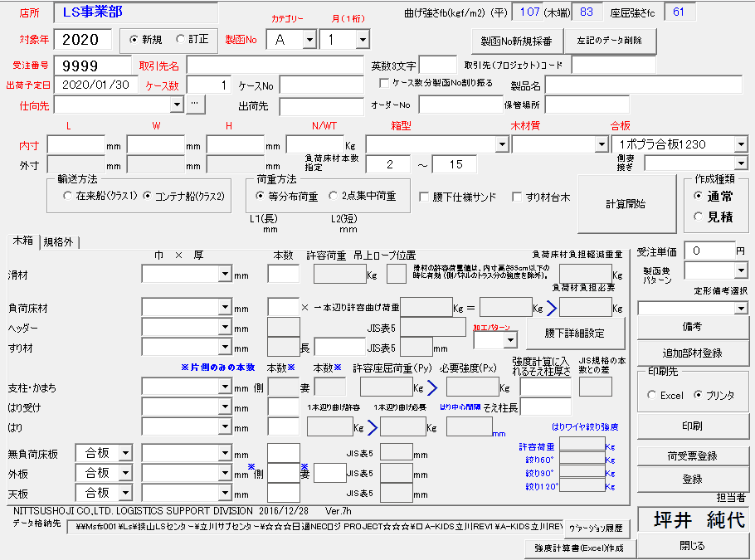Viewport: 755px width, 560px height.
Task: Expand the 仕向先 combo box
Action: coord(177,105)
